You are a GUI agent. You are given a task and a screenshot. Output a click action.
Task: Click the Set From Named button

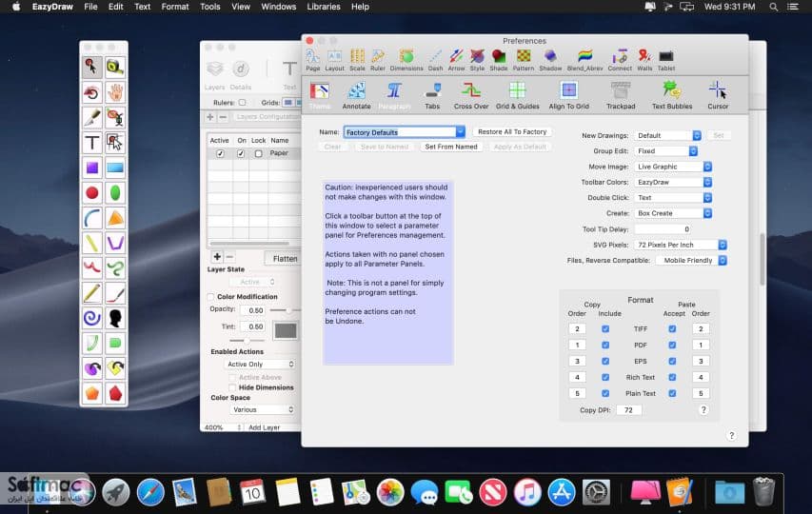coord(451,147)
